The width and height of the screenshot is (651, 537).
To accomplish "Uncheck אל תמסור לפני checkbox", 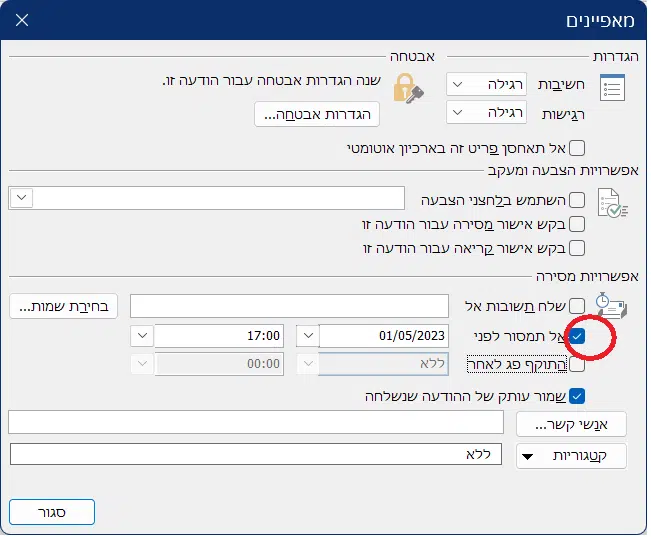I will pos(577,336).
